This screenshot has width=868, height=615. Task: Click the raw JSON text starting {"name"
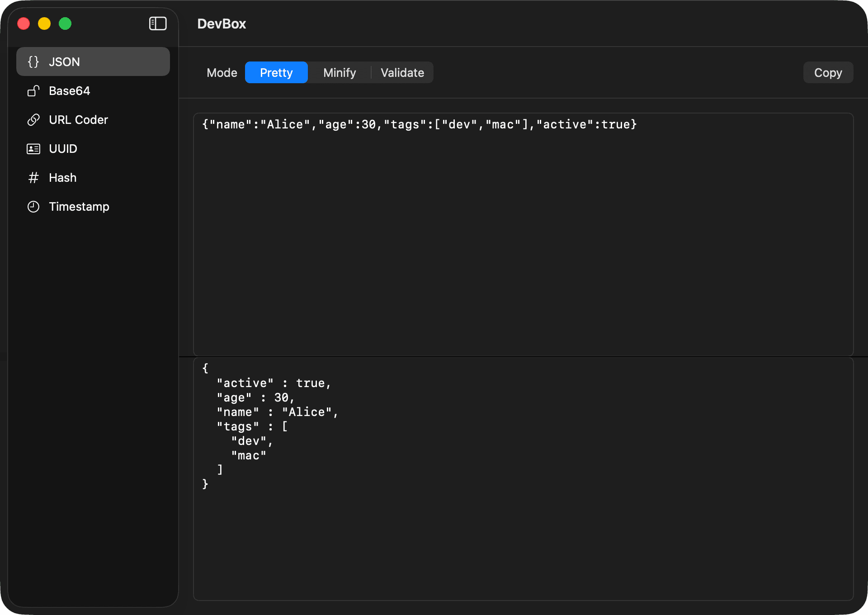[x=419, y=124]
